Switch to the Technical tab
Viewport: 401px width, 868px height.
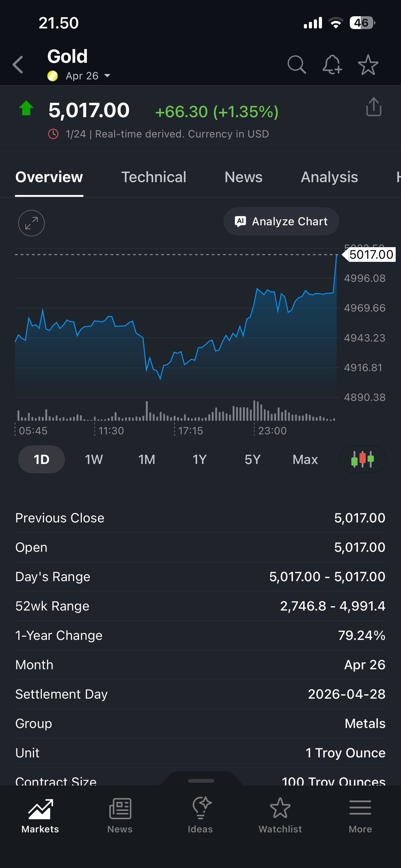click(x=154, y=177)
